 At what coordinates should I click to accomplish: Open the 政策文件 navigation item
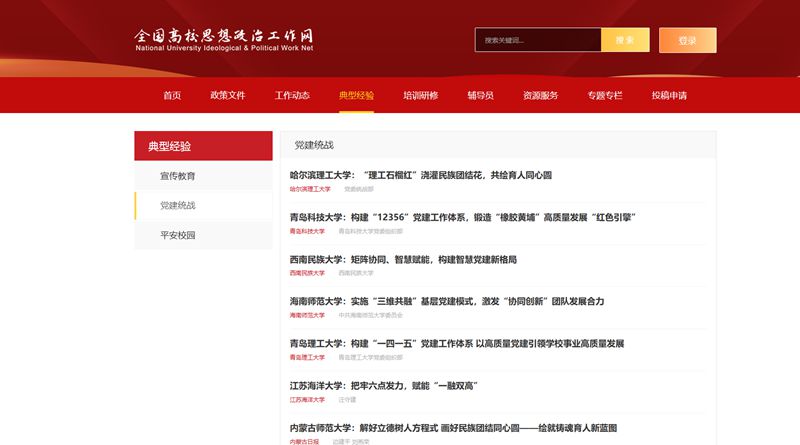pos(227,96)
